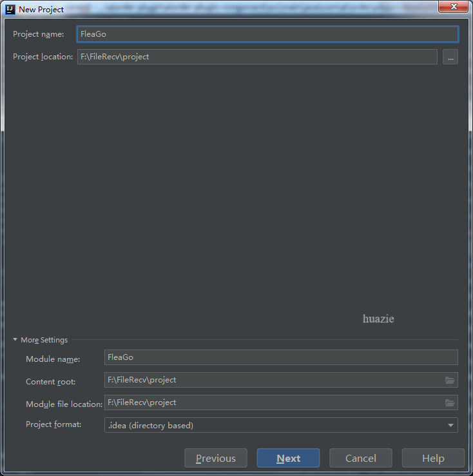This screenshot has width=473, height=476.
Task: Open folder browser for Module file location
Action: (450, 403)
